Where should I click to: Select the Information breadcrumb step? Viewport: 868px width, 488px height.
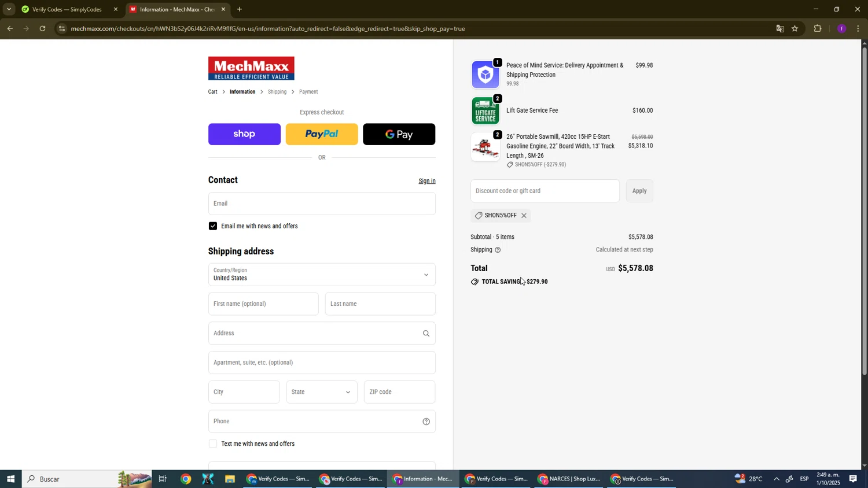242,92
